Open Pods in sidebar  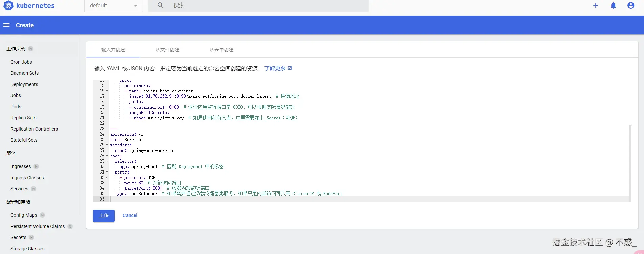click(16, 107)
